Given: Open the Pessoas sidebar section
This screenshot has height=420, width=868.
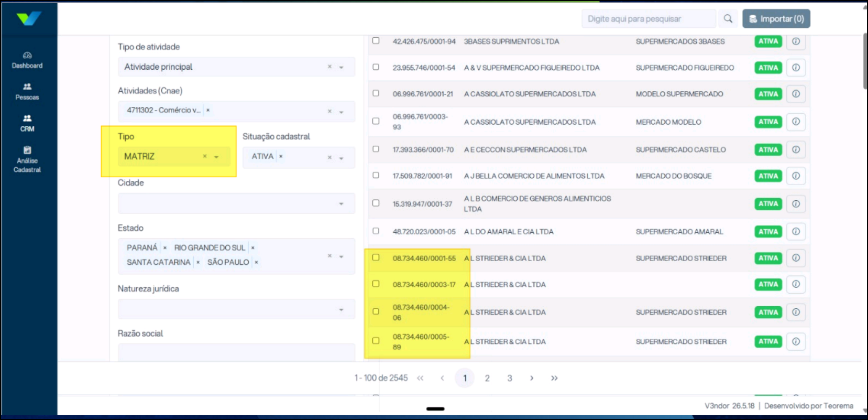Looking at the screenshot, I should [x=27, y=92].
